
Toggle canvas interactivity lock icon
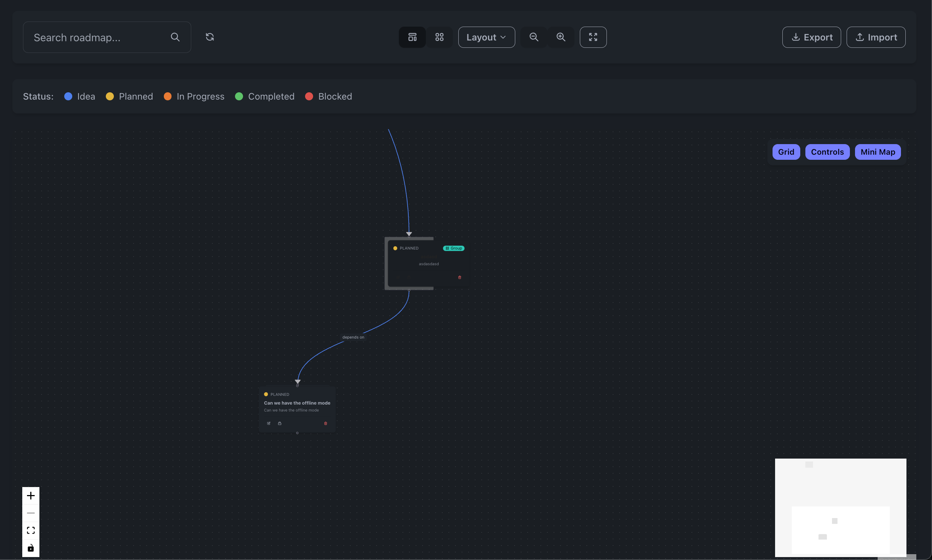(31, 548)
